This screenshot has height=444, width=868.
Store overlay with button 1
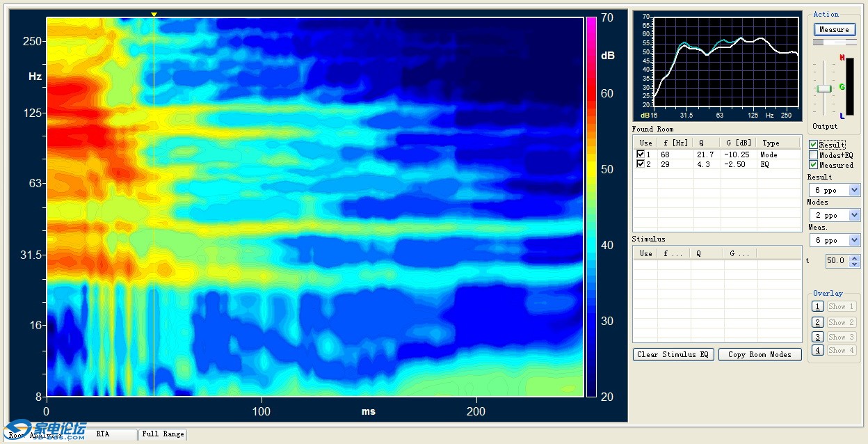(818, 306)
